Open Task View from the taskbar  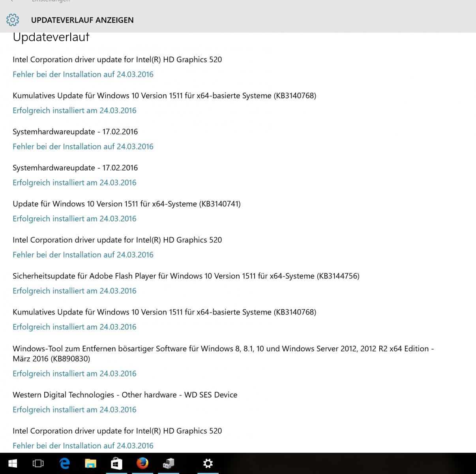[x=38, y=463]
